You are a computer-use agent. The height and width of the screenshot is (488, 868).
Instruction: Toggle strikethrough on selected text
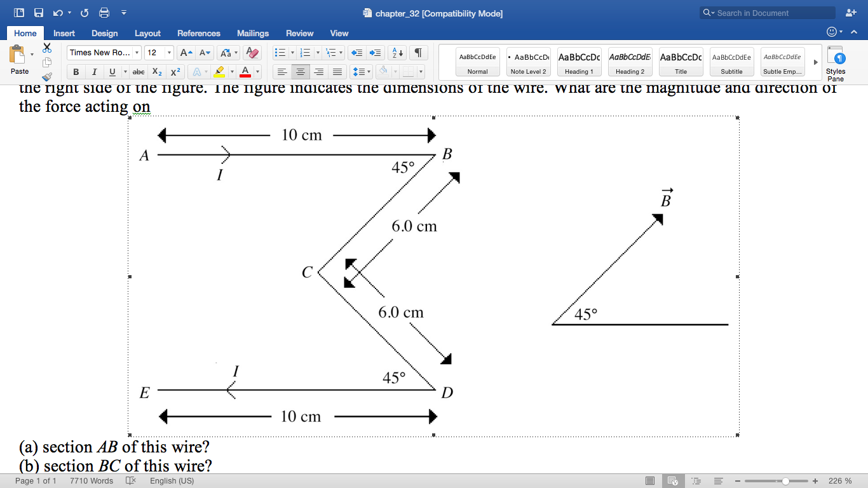tap(138, 72)
